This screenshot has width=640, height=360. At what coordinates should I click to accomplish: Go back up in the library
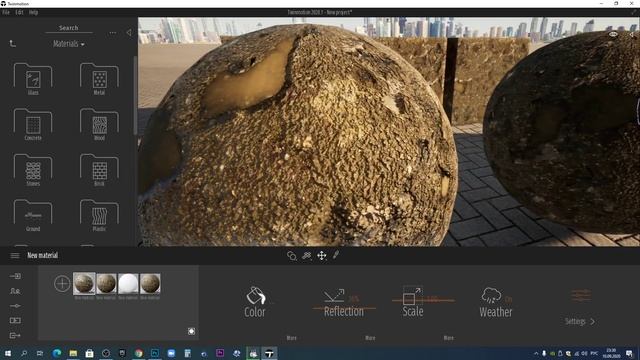(x=13, y=43)
